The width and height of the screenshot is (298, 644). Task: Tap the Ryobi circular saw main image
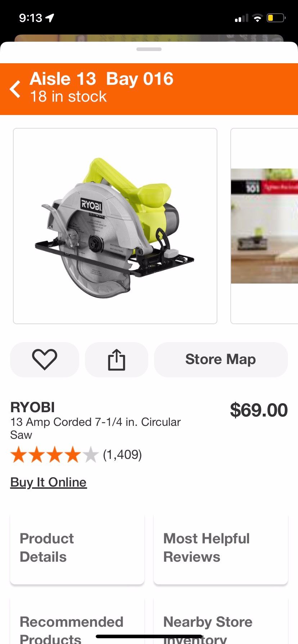tap(115, 226)
